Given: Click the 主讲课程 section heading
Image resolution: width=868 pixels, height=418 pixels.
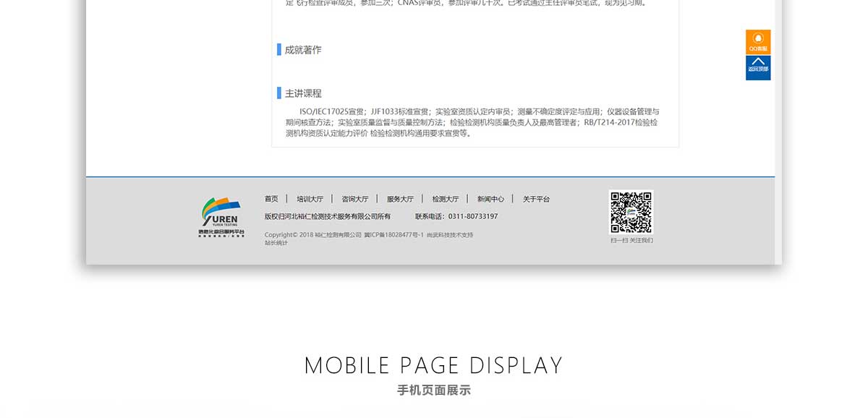Looking at the screenshot, I should coord(303,93).
